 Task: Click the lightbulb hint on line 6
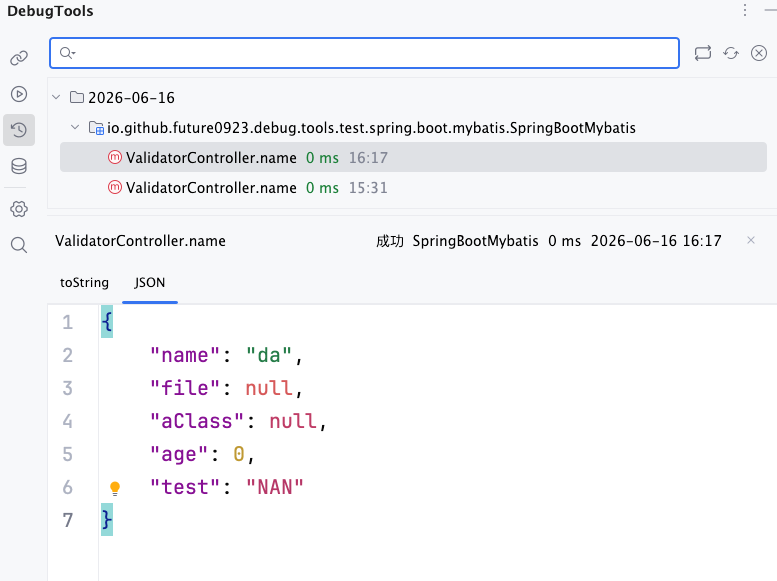coord(115,488)
